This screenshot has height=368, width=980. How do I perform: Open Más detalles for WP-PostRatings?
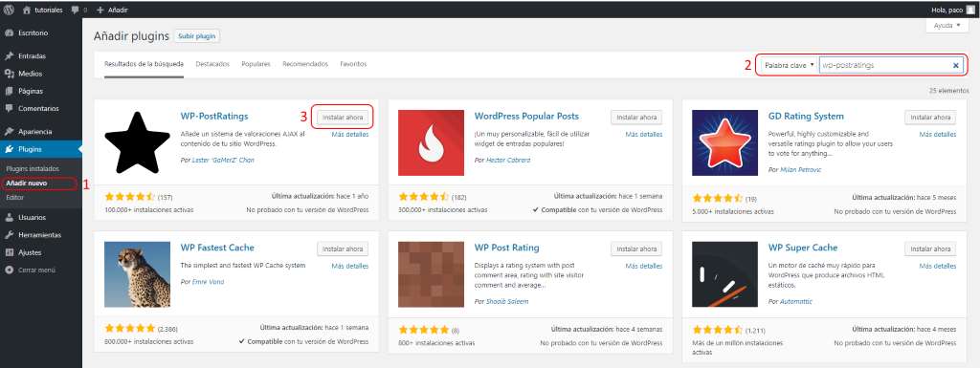[x=350, y=134]
